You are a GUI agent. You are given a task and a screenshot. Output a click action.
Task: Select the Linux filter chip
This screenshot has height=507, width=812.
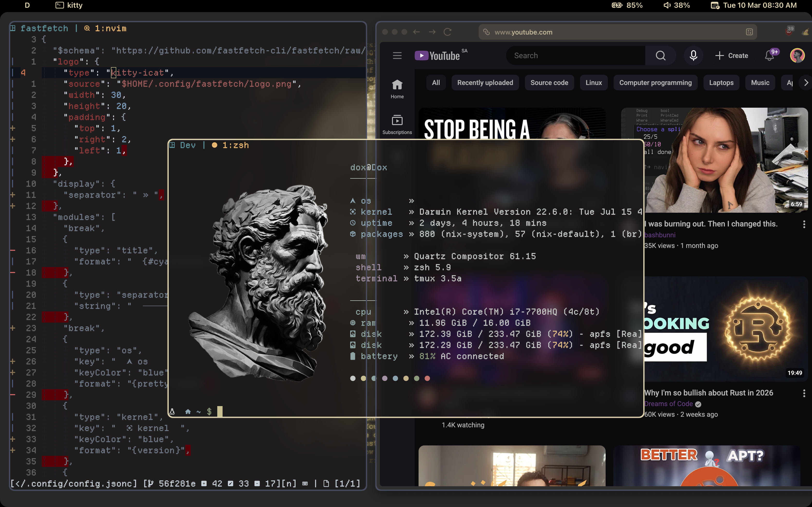tap(593, 83)
